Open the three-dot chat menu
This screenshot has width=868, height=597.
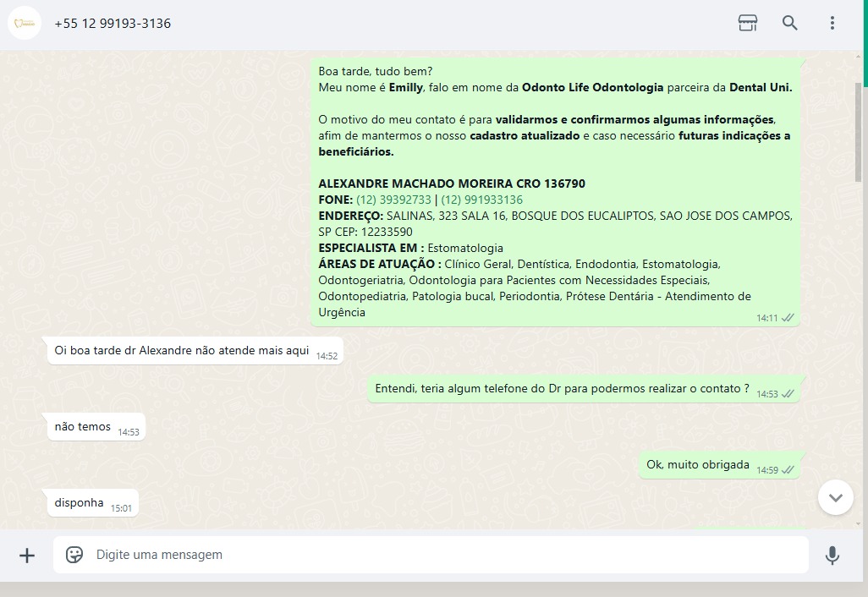click(832, 23)
